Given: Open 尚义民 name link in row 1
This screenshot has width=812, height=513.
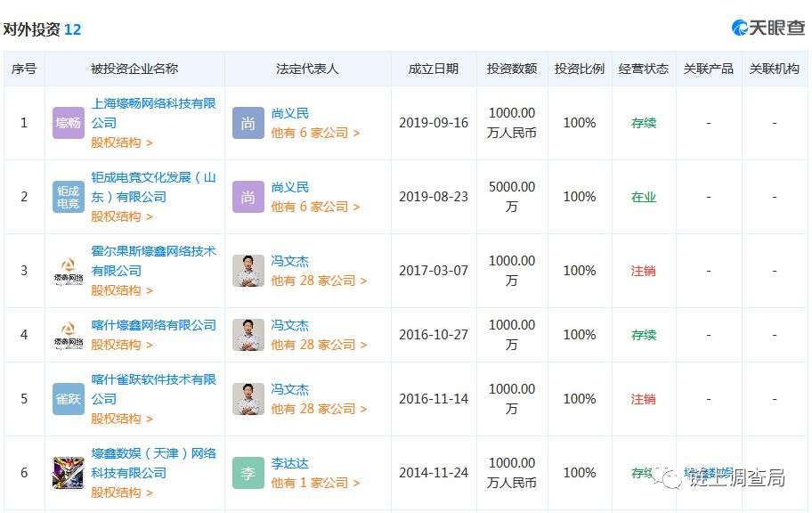Looking at the screenshot, I should [290, 113].
